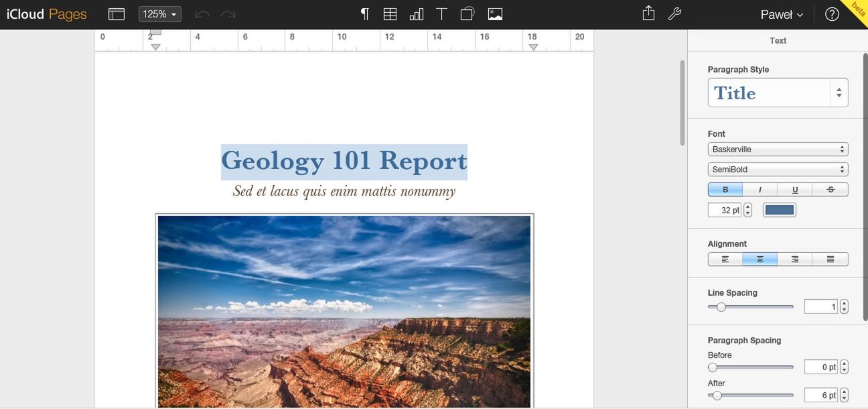868x409 pixels.
Task: Toggle underline text formatting
Action: pos(795,190)
